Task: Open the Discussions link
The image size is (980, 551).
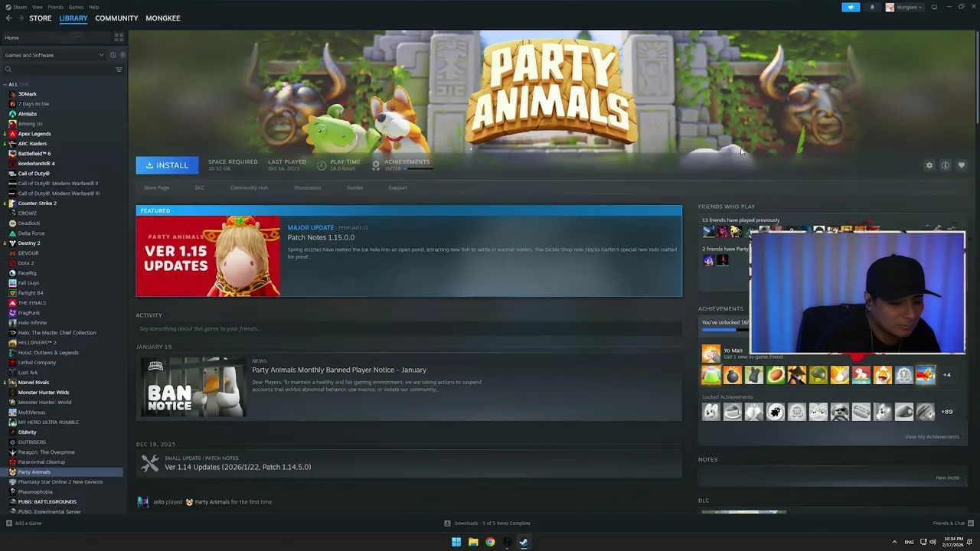Action: click(307, 187)
